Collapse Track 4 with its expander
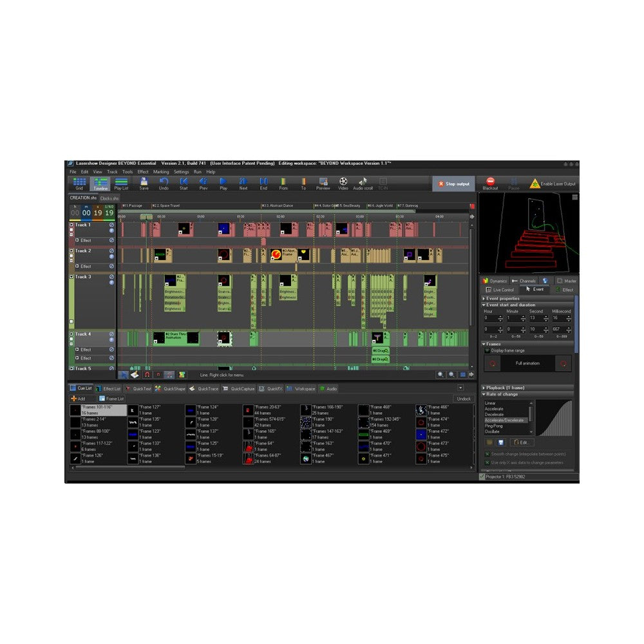644x644 pixels. [x=71, y=334]
